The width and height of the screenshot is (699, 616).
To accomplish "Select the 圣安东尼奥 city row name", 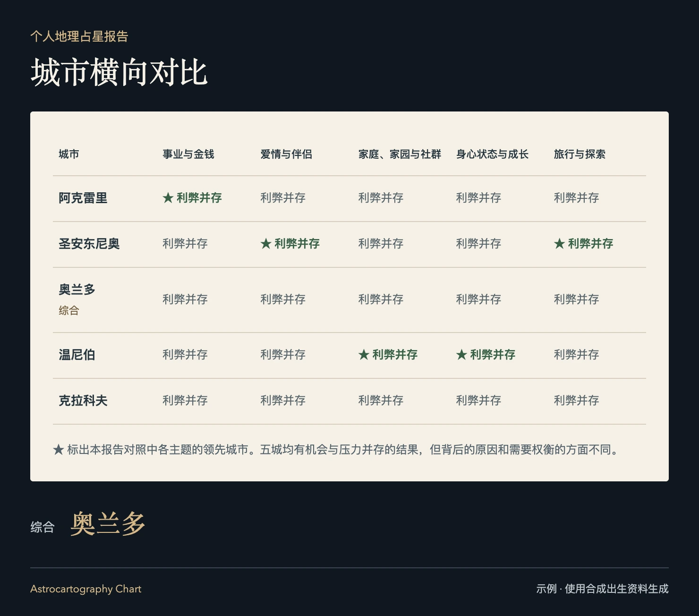I will click(89, 244).
